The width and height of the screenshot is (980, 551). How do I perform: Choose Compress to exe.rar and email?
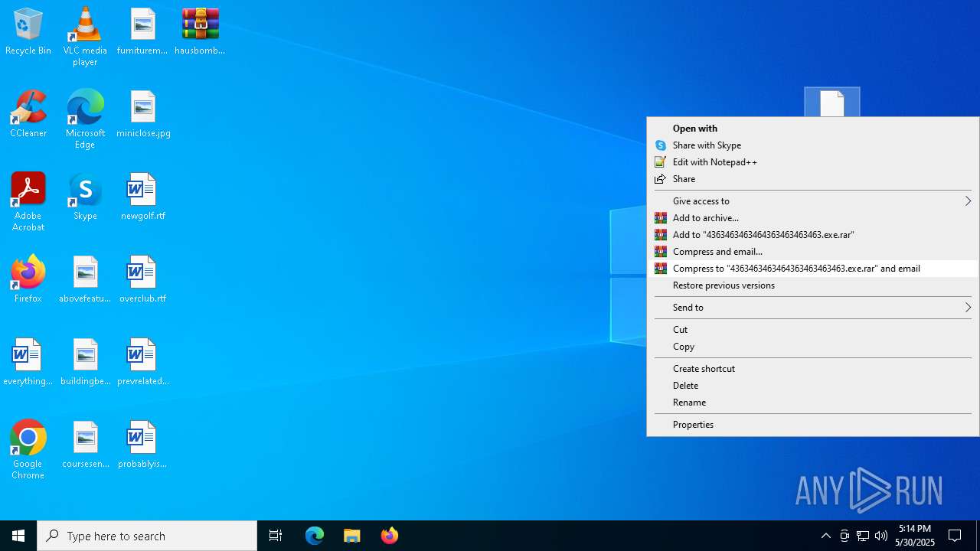pos(813,269)
